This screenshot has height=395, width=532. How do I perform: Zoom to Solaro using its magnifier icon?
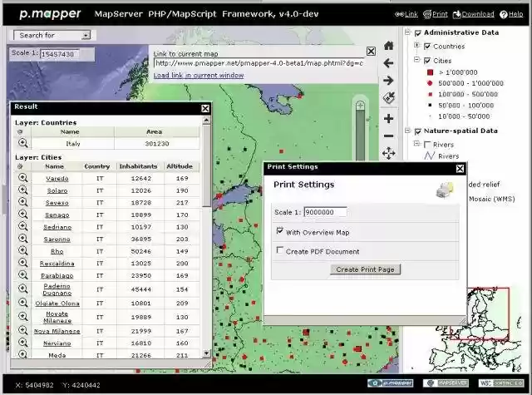click(x=22, y=190)
